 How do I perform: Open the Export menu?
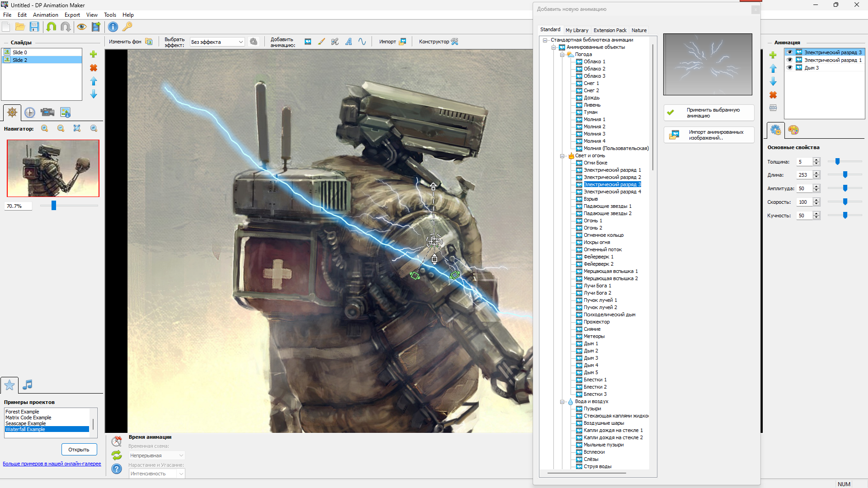click(x=72, y=15)
